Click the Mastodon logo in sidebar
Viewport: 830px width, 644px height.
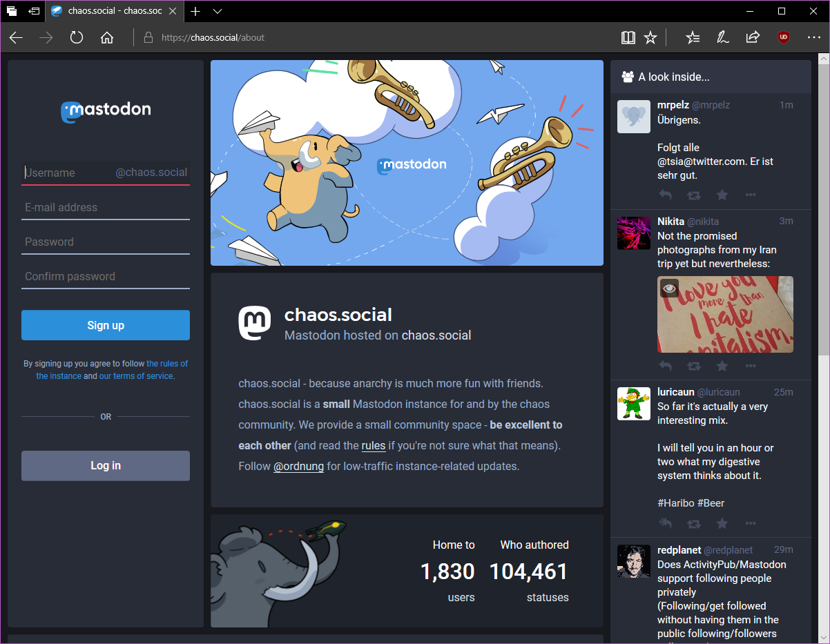point(106,110)
